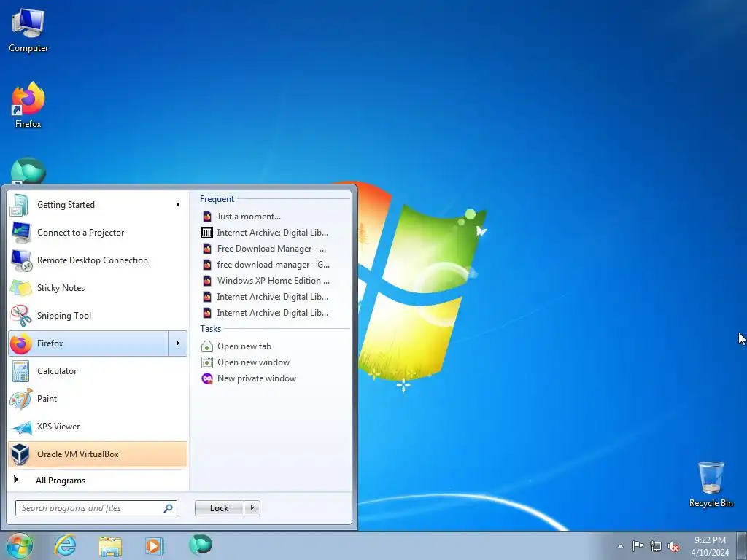
Task: Select the Firefox desktop shortcut
Action: click(28, 105)
